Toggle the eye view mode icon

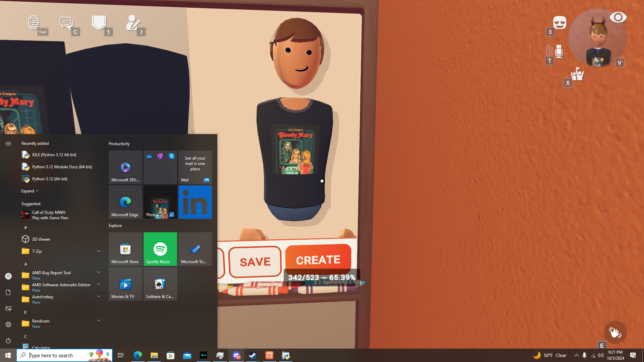pyautogui.click(x=618, y=17)
